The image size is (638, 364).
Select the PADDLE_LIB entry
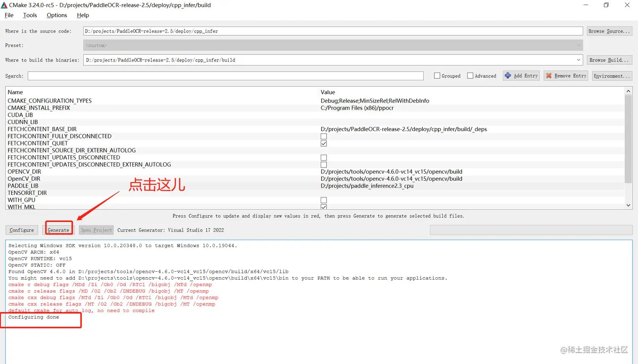pyautogui.click(x=23, y=186)
